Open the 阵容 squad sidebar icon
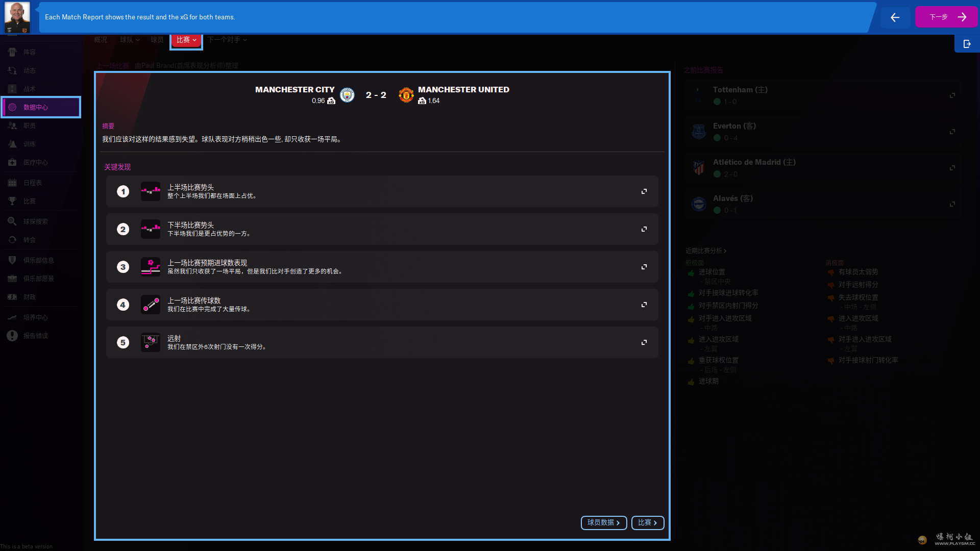The height and width of the screenshot is (551, 980). tap(12, 52)
